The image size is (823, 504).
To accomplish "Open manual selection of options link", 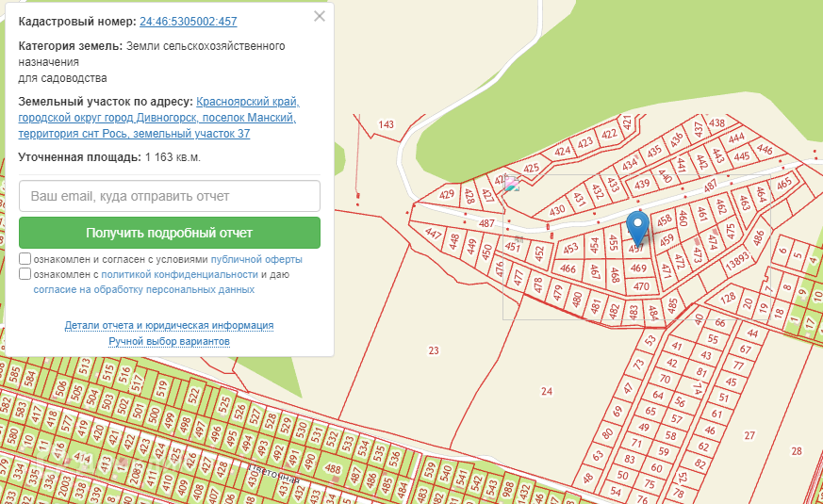I will coord(169,341).
